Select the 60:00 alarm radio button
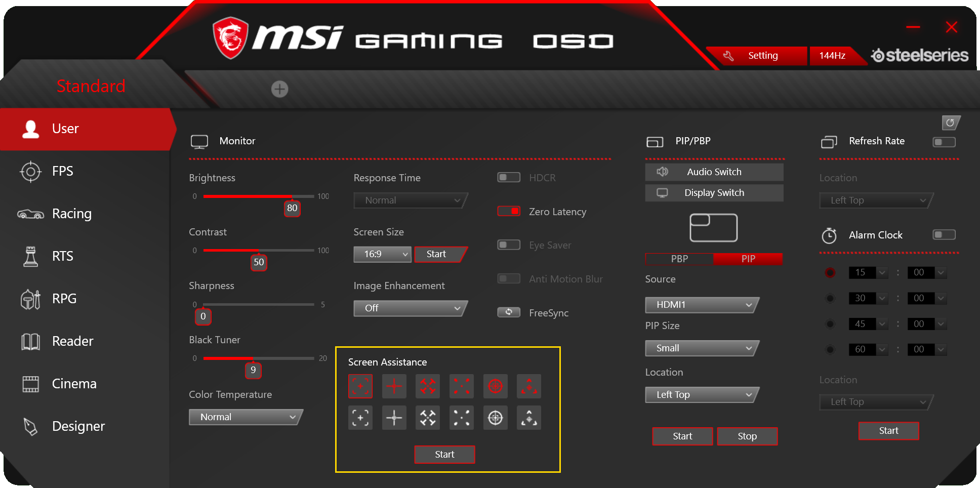 tap(830, 349)
